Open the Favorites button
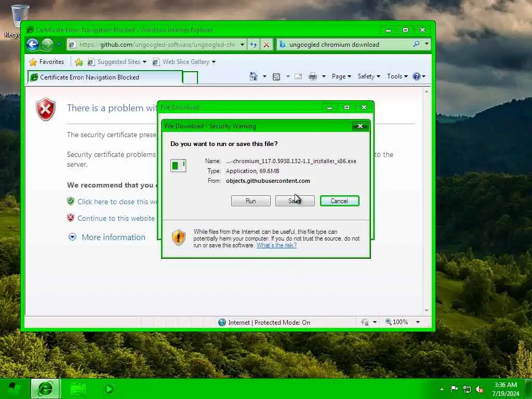532x399 pixels. pos(47,62)
